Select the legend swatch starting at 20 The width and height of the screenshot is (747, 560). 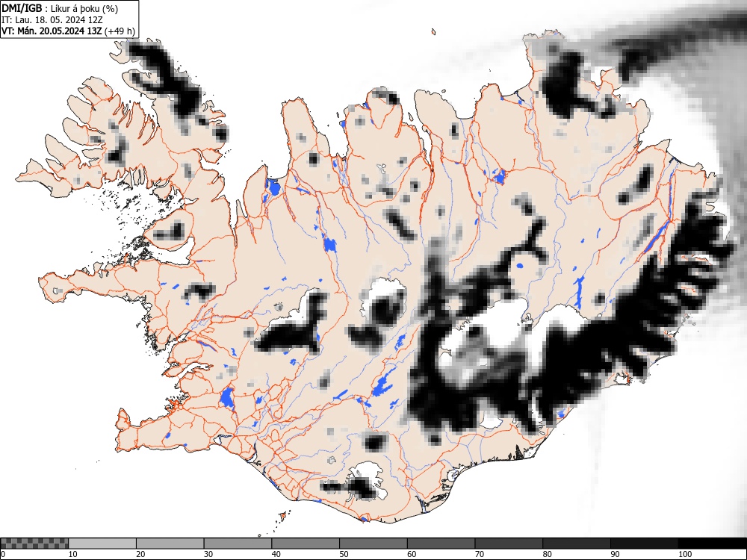(170, 544)
